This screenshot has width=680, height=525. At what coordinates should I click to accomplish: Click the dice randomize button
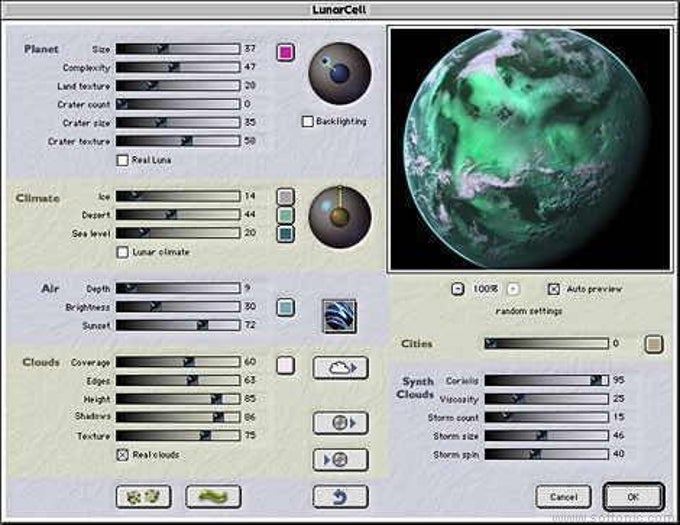(x=144, y=496)
